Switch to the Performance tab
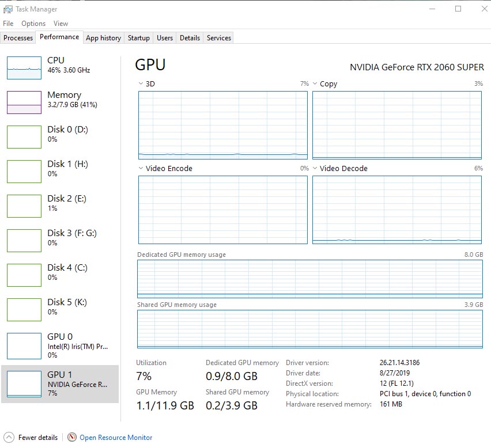This screenshot has height=448, width=491. (x=59, y=37)
